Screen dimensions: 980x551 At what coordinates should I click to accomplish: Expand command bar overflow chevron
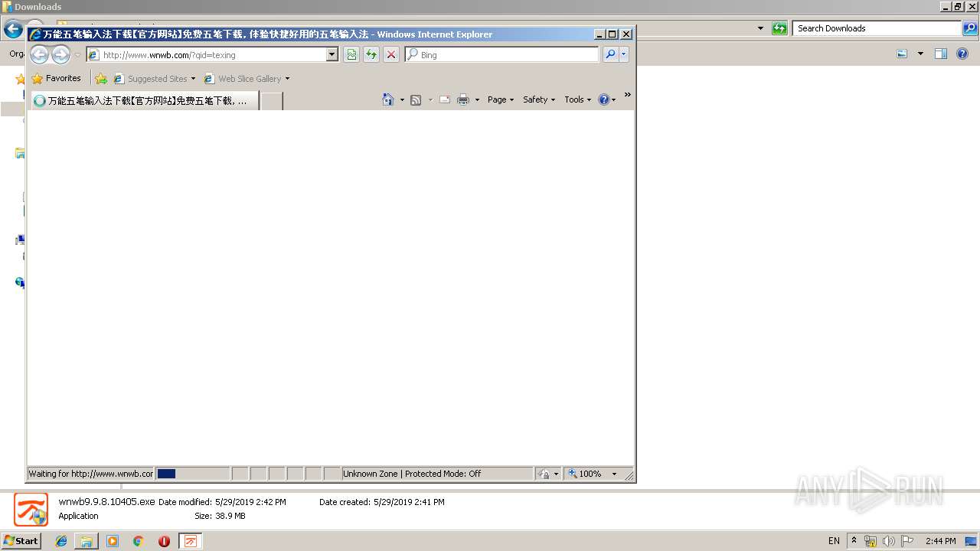click(627, 95)
